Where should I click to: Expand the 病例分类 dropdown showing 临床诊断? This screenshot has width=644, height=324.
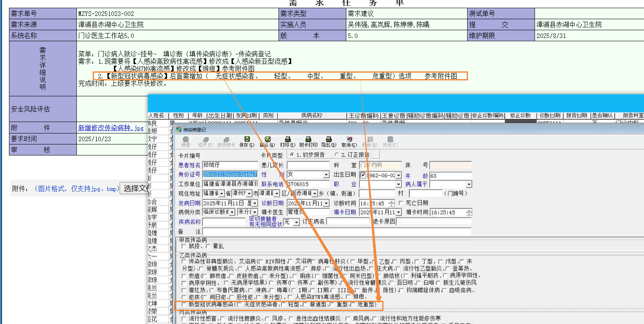coord(232,212)
